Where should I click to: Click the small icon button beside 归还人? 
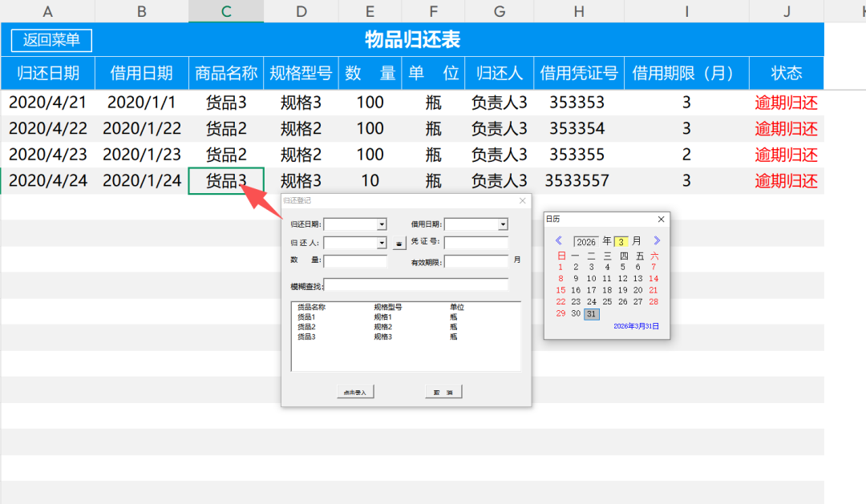[399, 243]
